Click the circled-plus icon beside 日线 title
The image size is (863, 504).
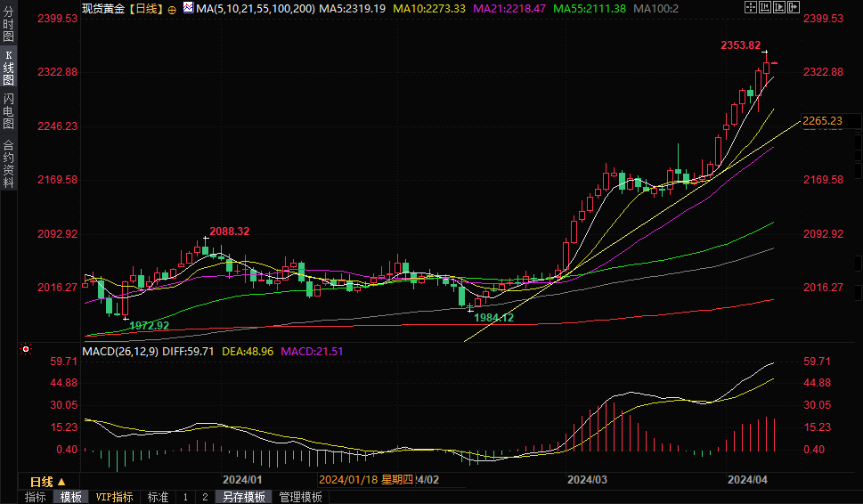(x=172, y=9)
